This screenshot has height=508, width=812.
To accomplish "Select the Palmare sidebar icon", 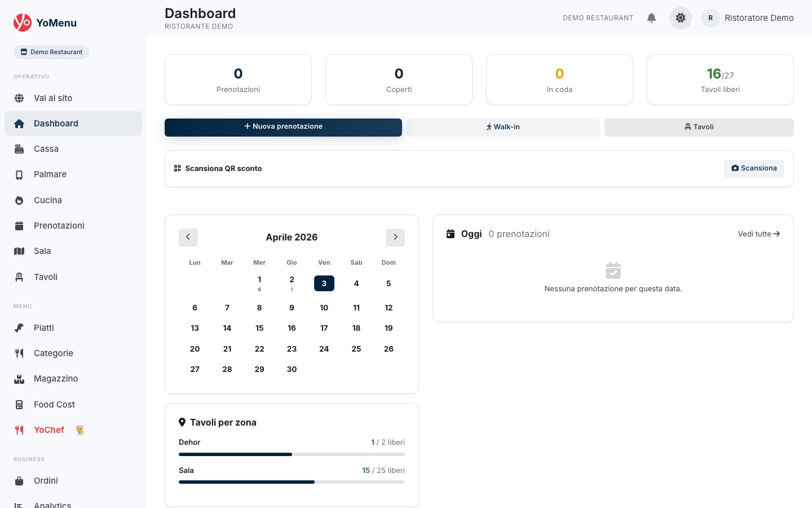I will pyautogui.click(x=19, y=174).
